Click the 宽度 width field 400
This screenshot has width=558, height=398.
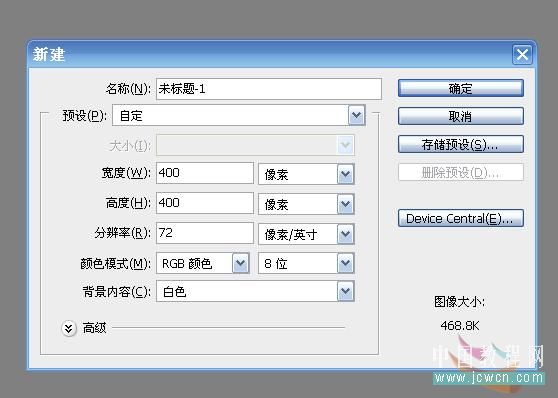[205, 173]
